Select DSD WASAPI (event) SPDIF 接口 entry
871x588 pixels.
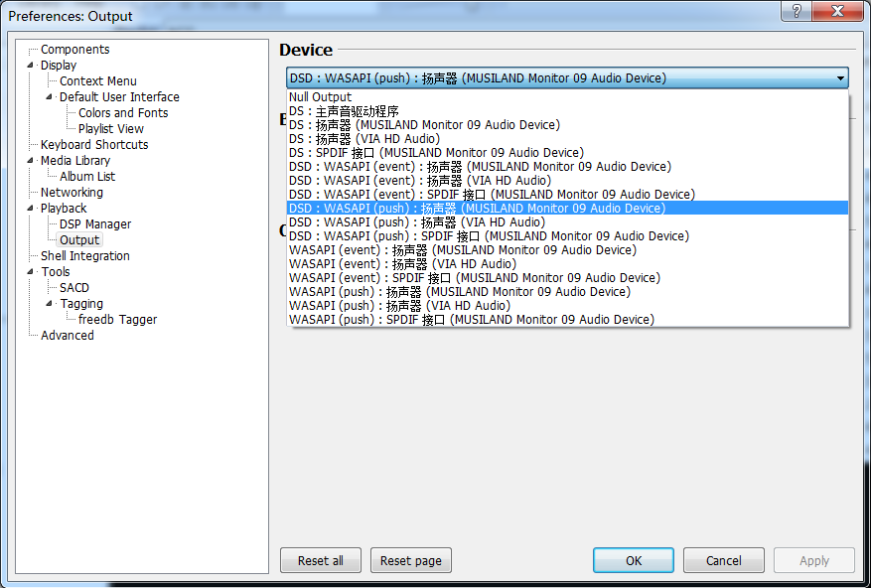click(491, 195)
